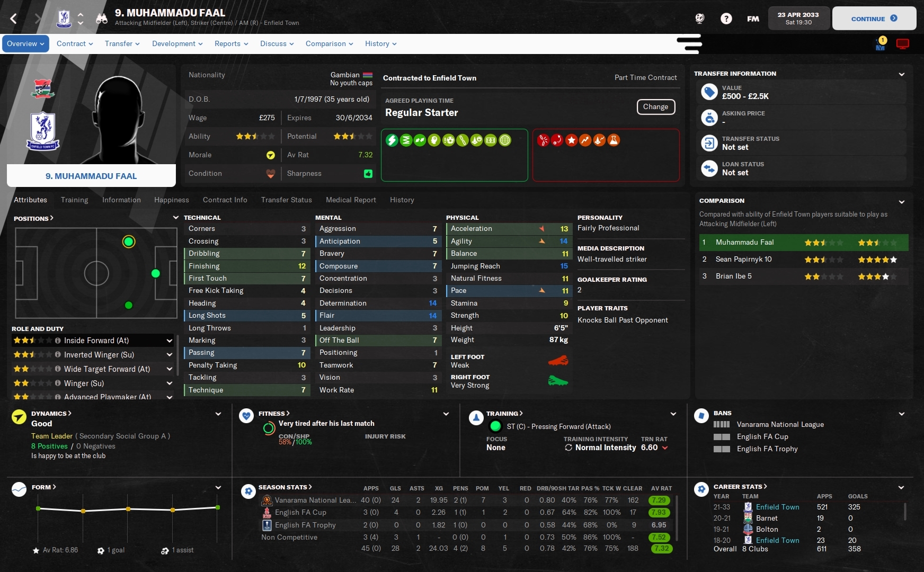Click the player switcher up/down arrows

click(x=81, y=19)
